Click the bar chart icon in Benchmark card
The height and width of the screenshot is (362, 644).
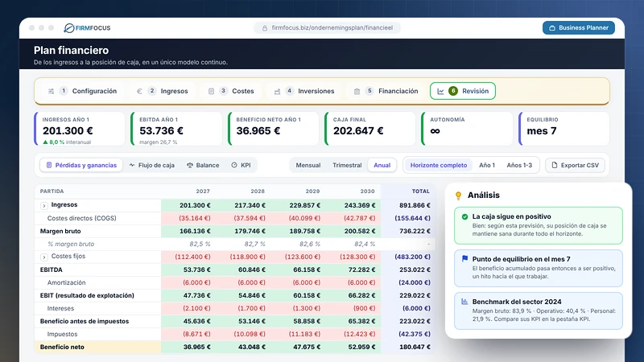pos(464,302)
